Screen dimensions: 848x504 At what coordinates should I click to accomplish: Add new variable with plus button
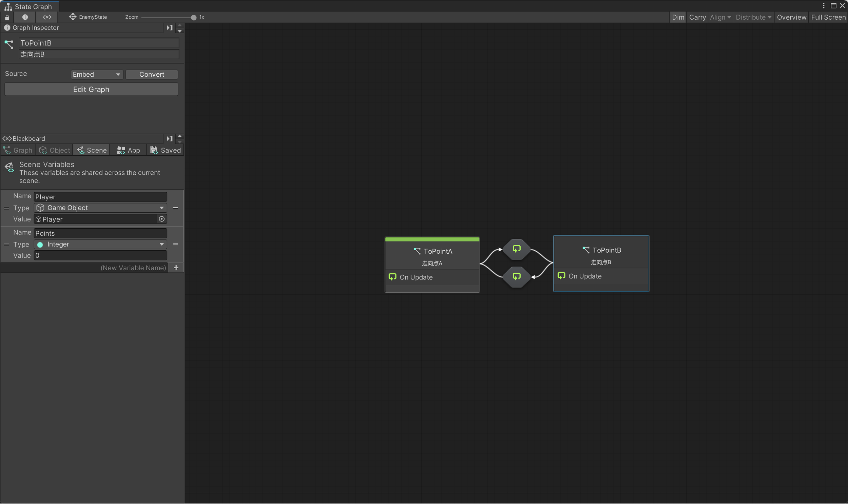(x=176, y=268)
